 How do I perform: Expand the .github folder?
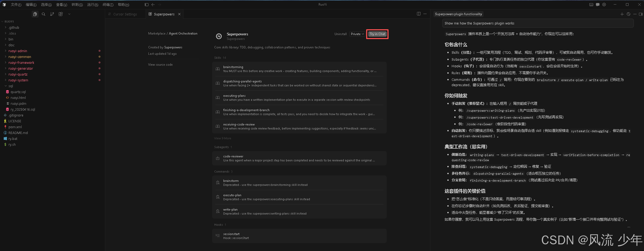click(x=52, y=27)
